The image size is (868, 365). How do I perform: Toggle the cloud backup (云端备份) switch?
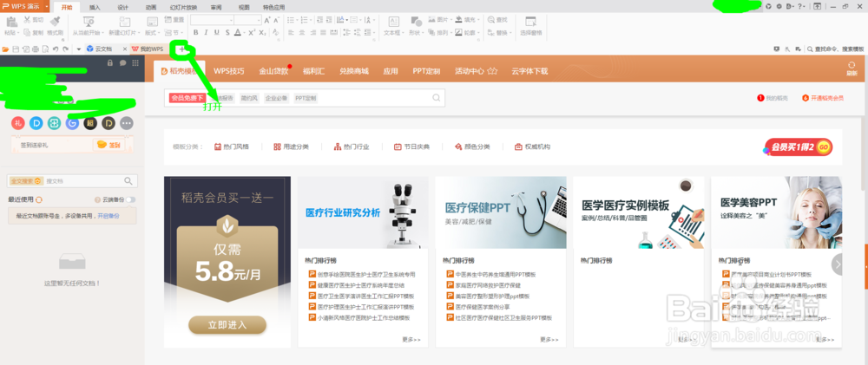(x=131, y=199)
